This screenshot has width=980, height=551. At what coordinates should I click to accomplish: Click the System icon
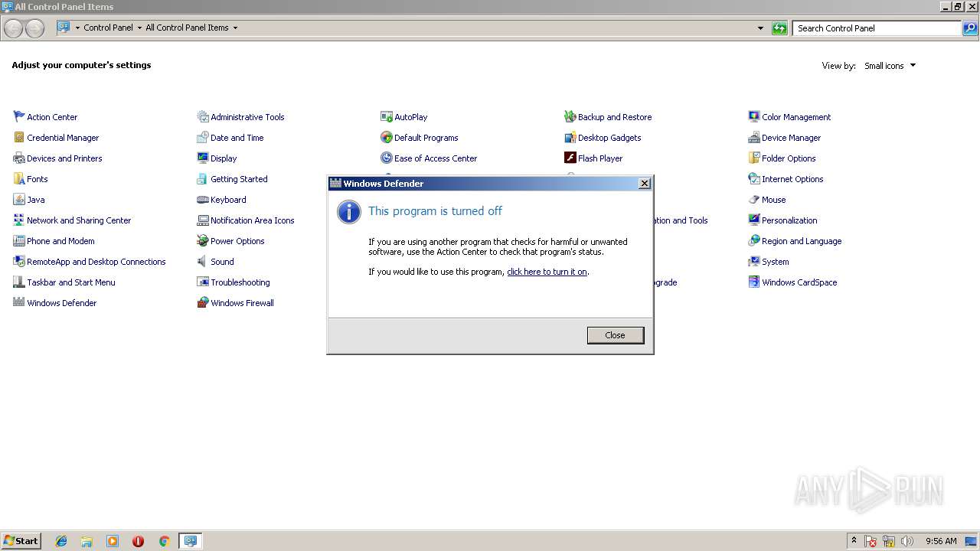click(x=754, y=262)
